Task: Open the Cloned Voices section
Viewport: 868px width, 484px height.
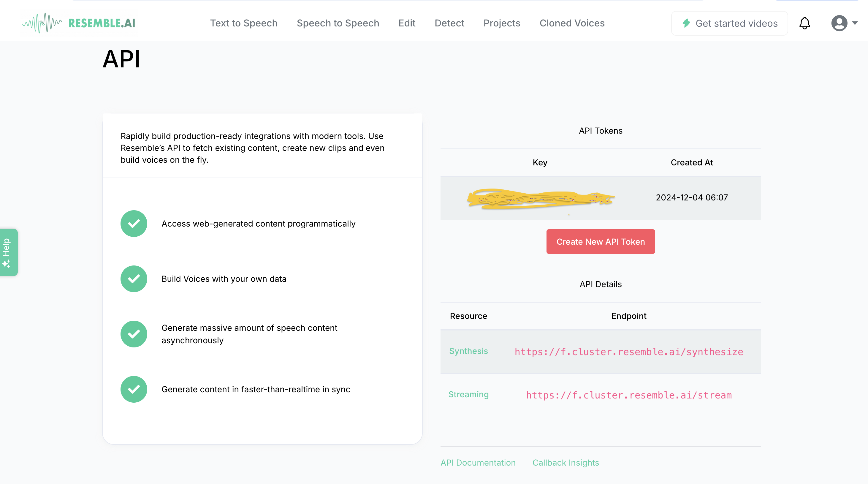Action: click(x=571, y=23)
